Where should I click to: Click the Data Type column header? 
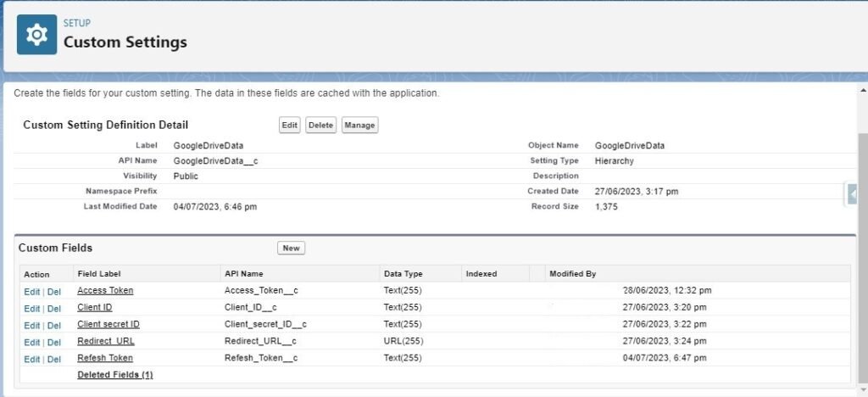(x=403, y=274)
